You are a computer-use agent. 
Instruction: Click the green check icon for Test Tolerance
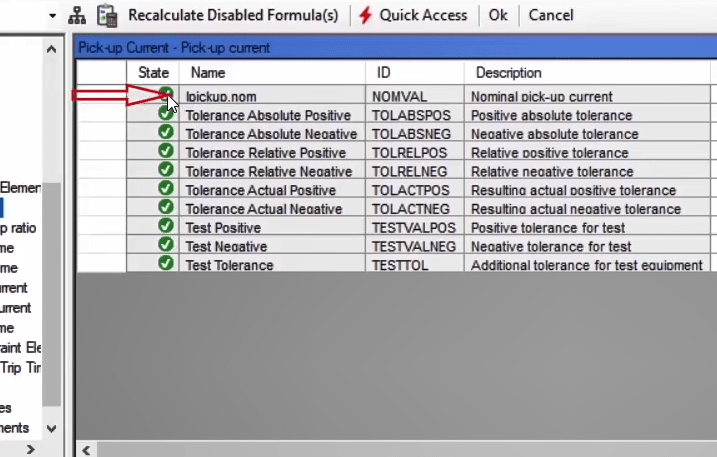166,263
